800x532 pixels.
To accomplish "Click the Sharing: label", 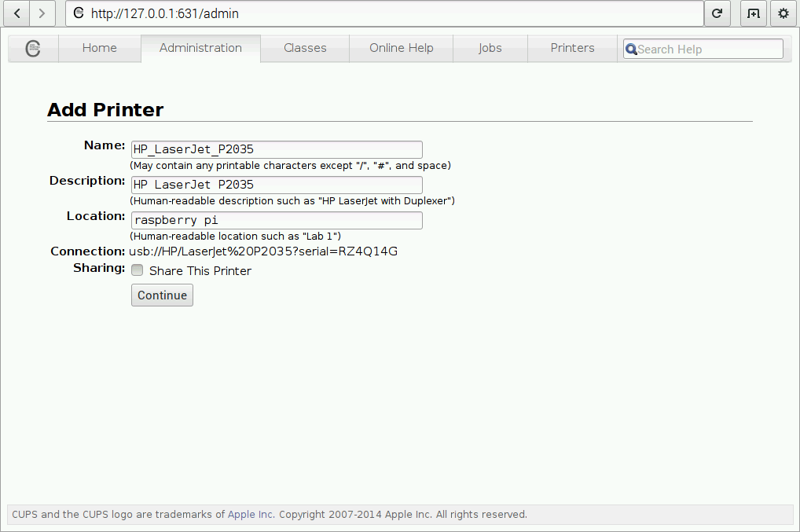I will (x=99, y=268).
